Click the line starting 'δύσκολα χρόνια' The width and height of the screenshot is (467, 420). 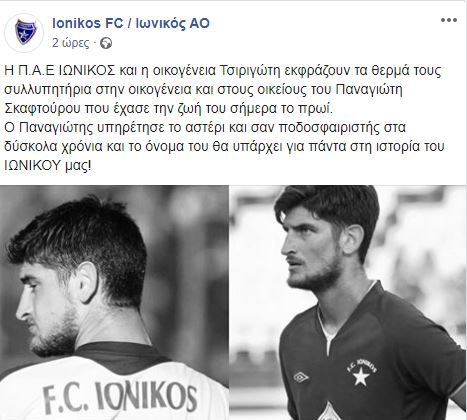tap(224, 147)
